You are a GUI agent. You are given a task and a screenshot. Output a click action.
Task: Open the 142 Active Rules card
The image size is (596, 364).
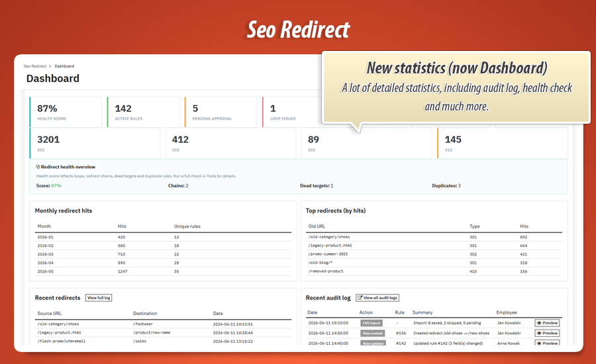coord(143,112)
